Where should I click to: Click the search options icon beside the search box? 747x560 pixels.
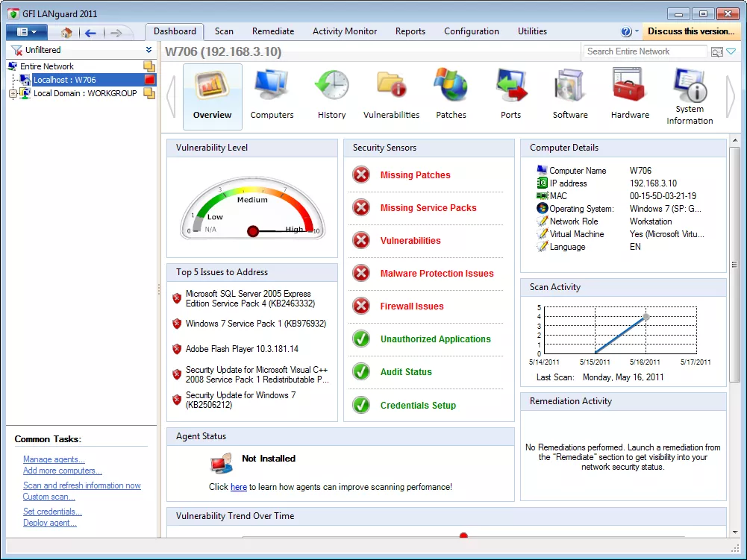click(716, 51)
